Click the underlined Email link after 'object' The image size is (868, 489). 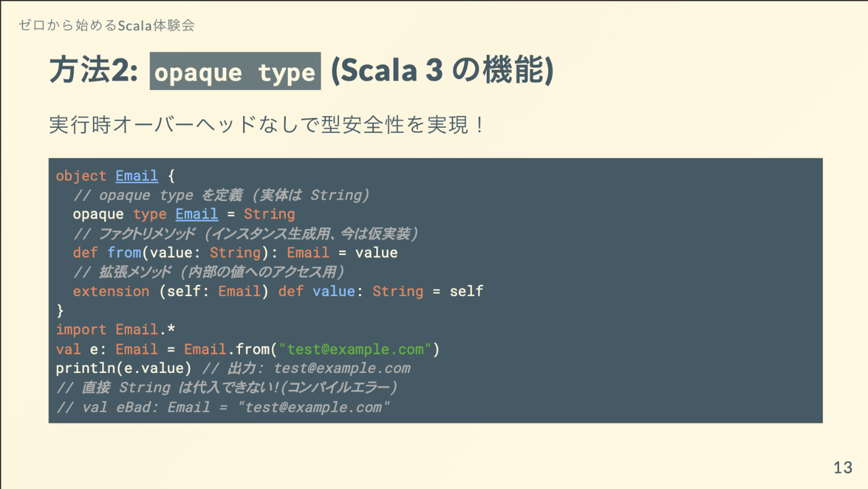click(x=137, y=176)
